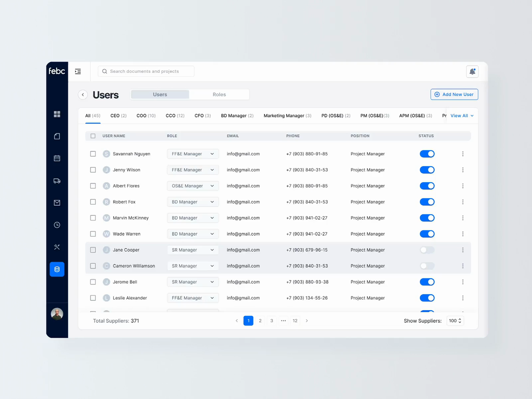The image size is (532, 399).
Task: Open Albert Flores's role dropdown
Action: tap(192, 186)
